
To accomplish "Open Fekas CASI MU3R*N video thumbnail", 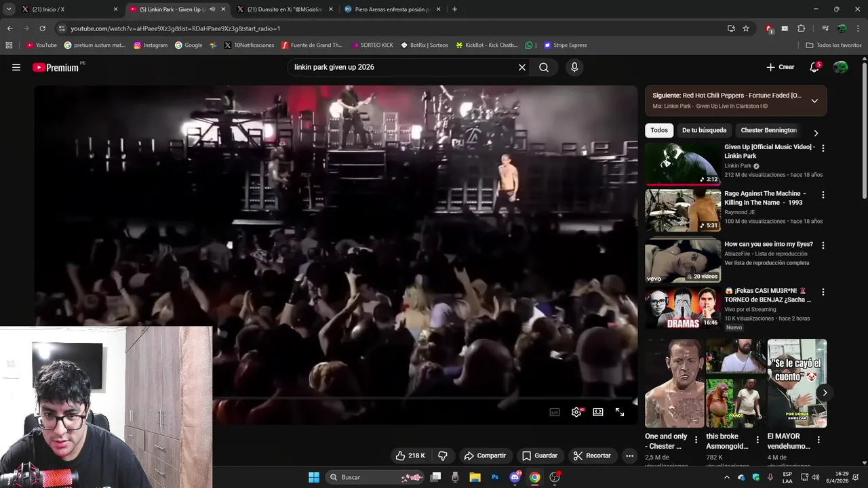I will [x=683, y=308].
